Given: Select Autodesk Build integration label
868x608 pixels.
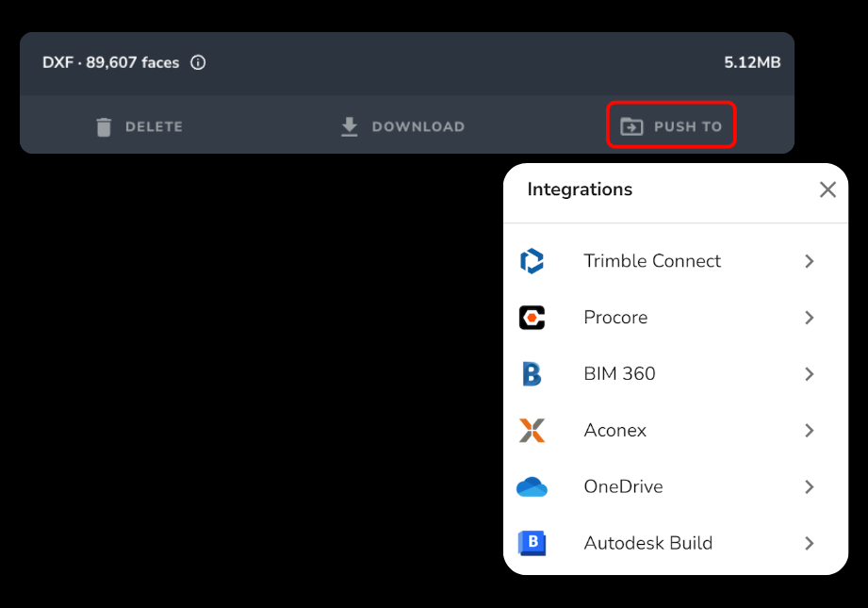Looking at the screenshot, I should pyautogui.click(x=648, y=543).
